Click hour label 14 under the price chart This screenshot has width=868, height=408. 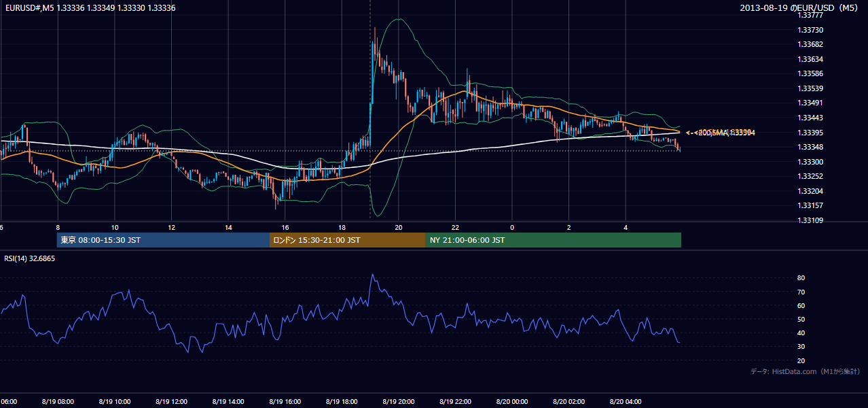coord(229,227)
